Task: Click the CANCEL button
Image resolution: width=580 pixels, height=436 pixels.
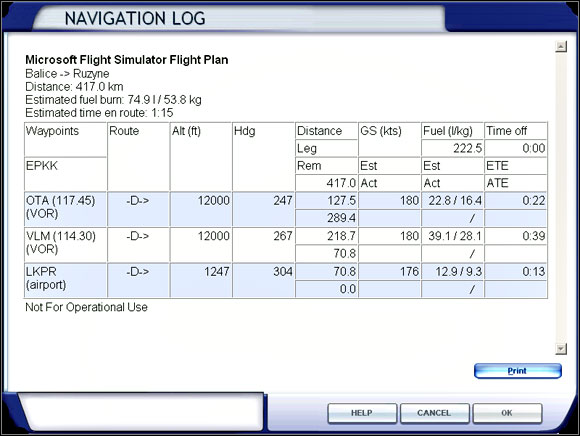Action: coord(434,413)
